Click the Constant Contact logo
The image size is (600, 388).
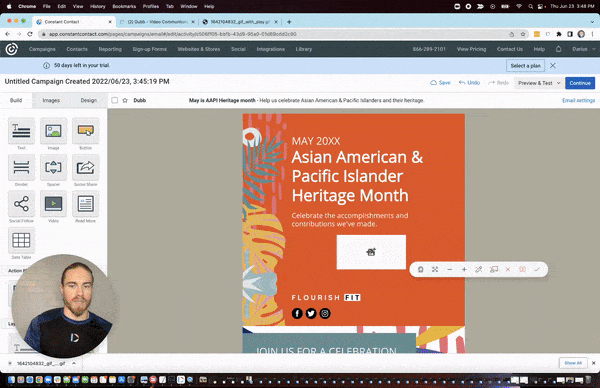11,49
